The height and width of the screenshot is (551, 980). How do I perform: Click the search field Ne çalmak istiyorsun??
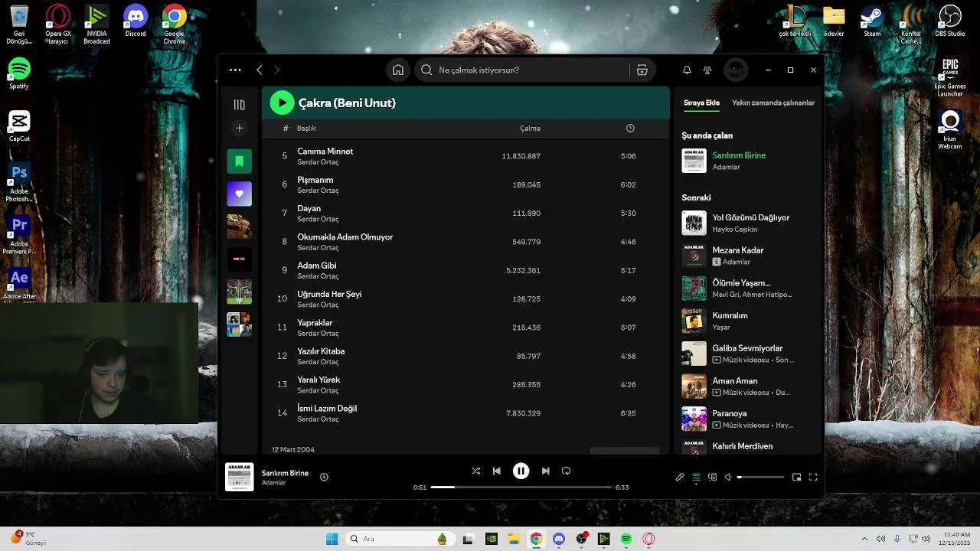point(522,70)
